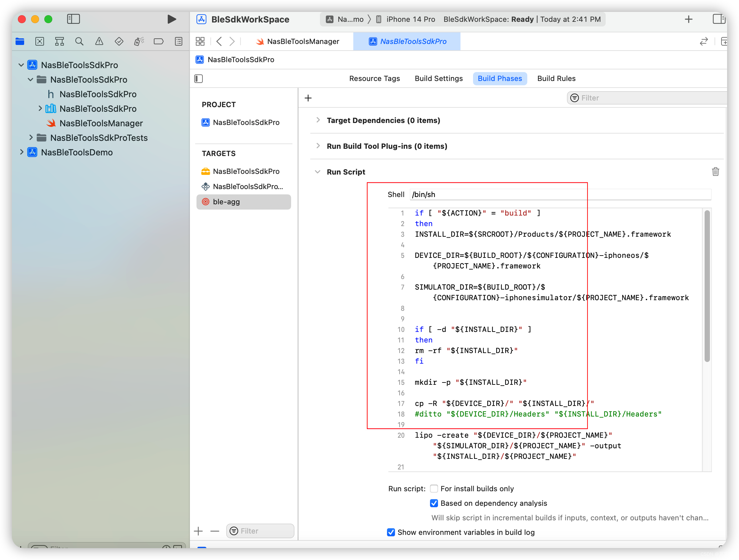This screenshot has width=739, height=560.
Task: Uncheck Based on dependency analysis
Action: coord(434,503)
